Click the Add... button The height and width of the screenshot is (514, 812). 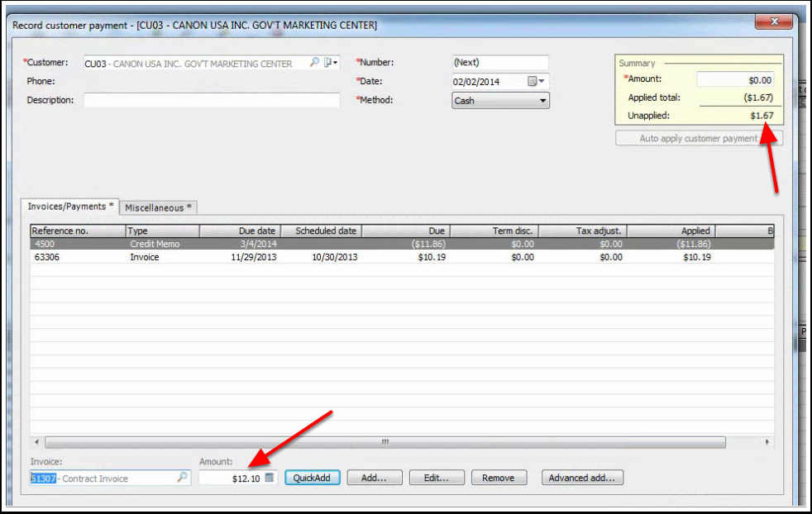point(374,478)
